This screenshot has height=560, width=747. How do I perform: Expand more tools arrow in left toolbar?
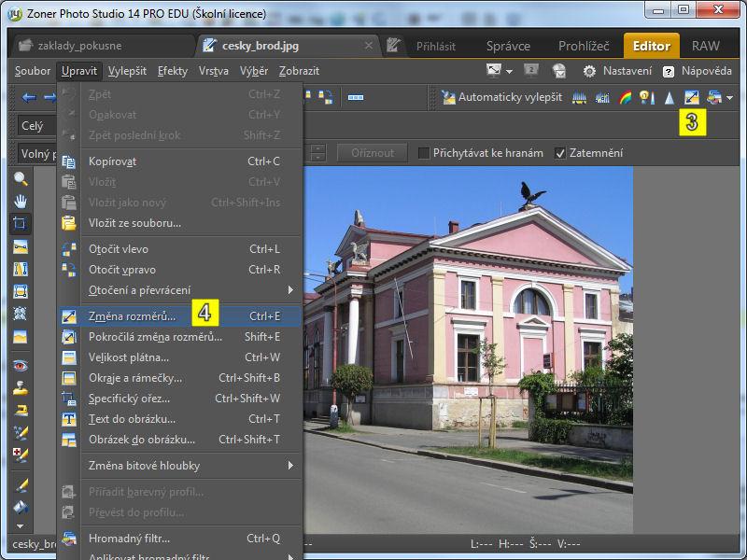click(20, 526)
